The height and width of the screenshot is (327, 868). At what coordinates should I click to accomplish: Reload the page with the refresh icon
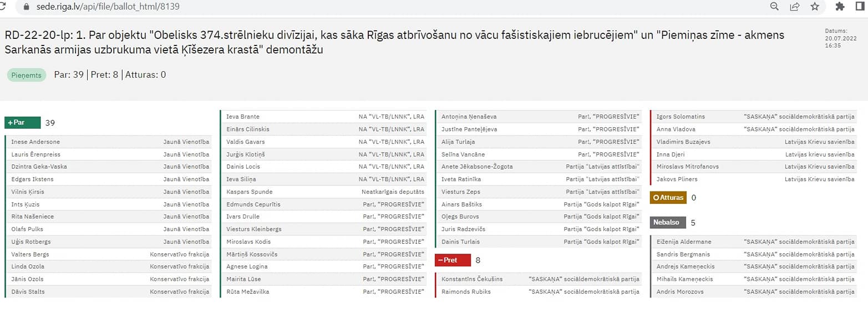[x=3, y=7]
